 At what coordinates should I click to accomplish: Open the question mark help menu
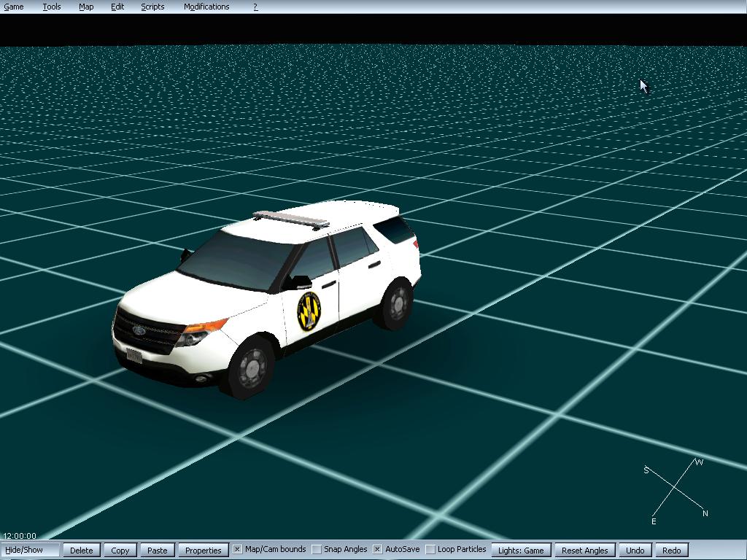click(x=255, y=7)
